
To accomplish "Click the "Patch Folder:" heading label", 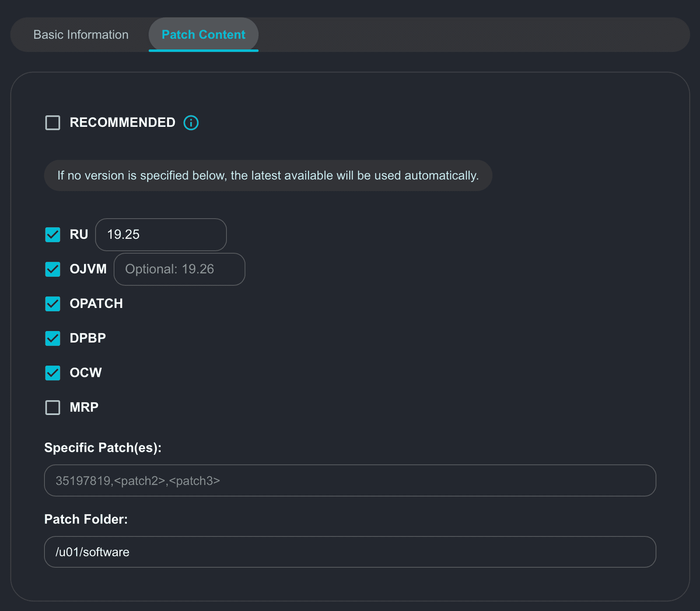I will [86, 519].
